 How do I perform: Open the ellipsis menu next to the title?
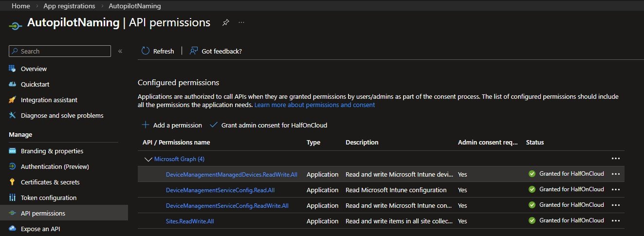pos(241,23)
